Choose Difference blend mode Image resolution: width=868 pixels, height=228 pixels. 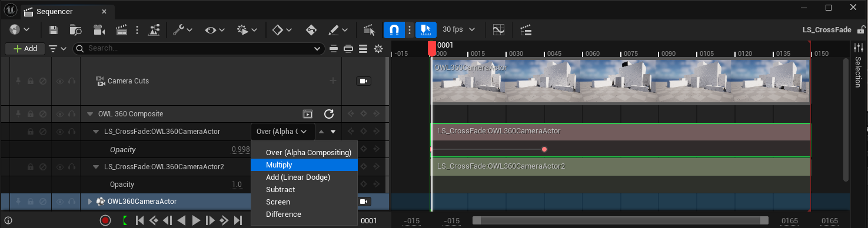click(x=304, y=214)
